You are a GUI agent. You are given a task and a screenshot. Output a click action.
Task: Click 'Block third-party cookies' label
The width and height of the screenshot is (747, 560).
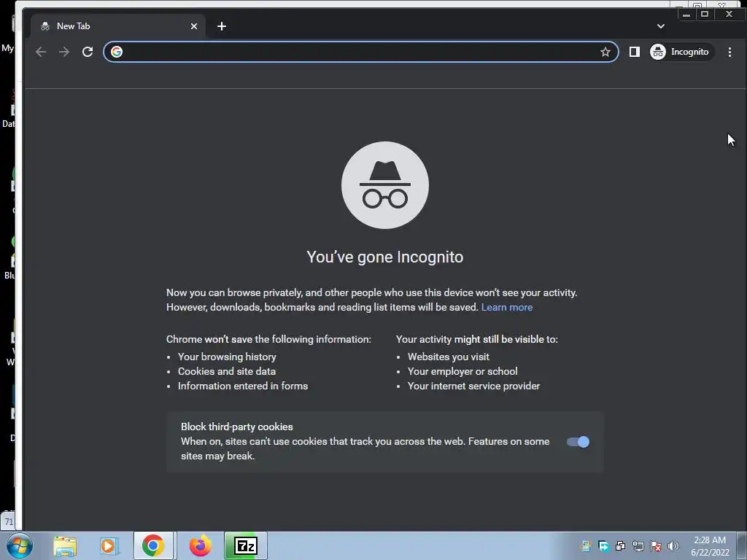click(237, 427)
